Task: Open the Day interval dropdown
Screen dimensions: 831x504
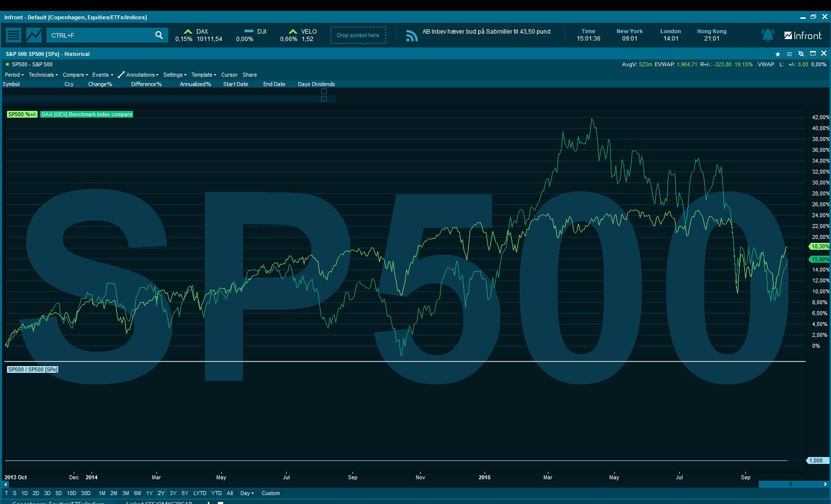Action: [247, 493]
